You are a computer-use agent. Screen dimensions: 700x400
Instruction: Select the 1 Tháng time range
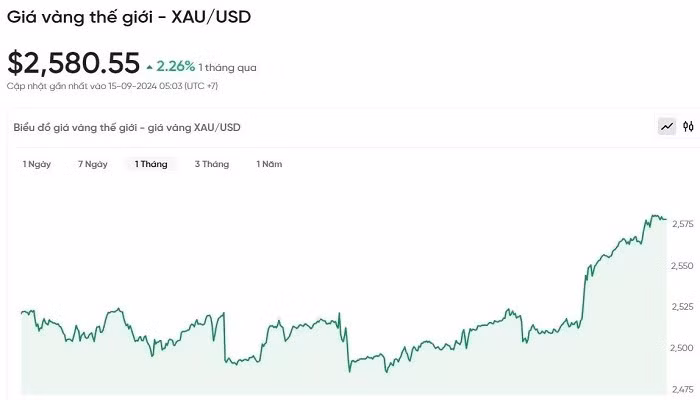click(x=151, y=164)
